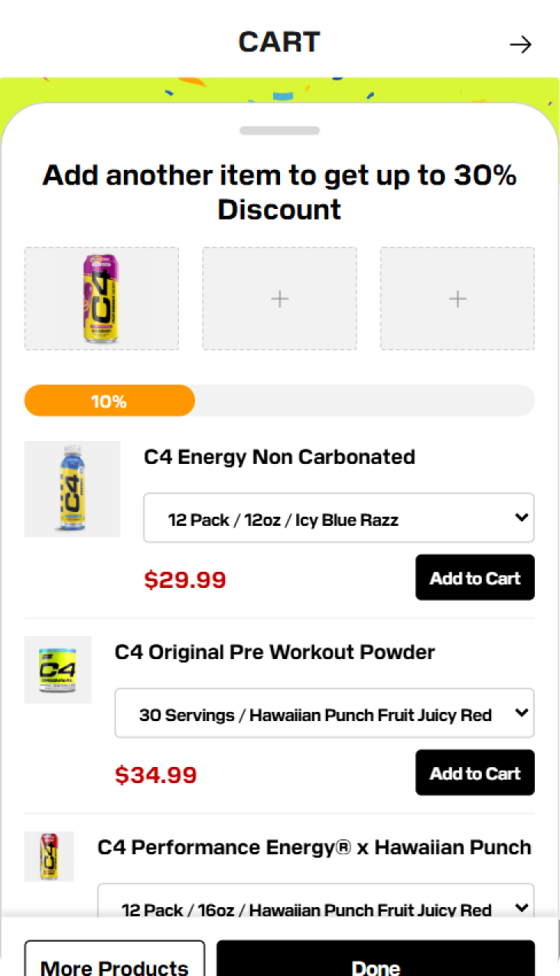Open C4 Performance Energy Hawaiian Punch image
The image size is (560, 976).
49,856
